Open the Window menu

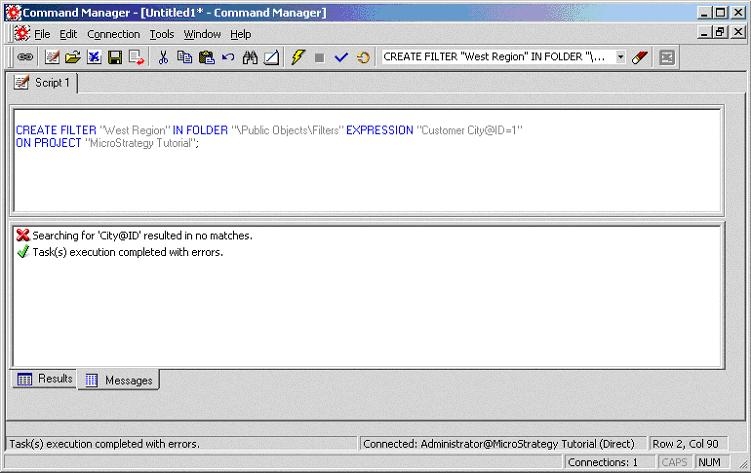[202, 34]
